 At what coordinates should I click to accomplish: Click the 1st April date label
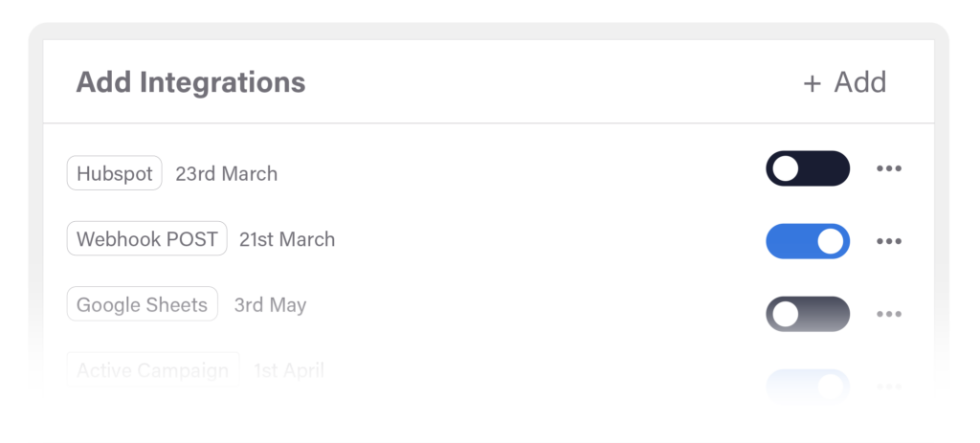click(x=288, y=369)
